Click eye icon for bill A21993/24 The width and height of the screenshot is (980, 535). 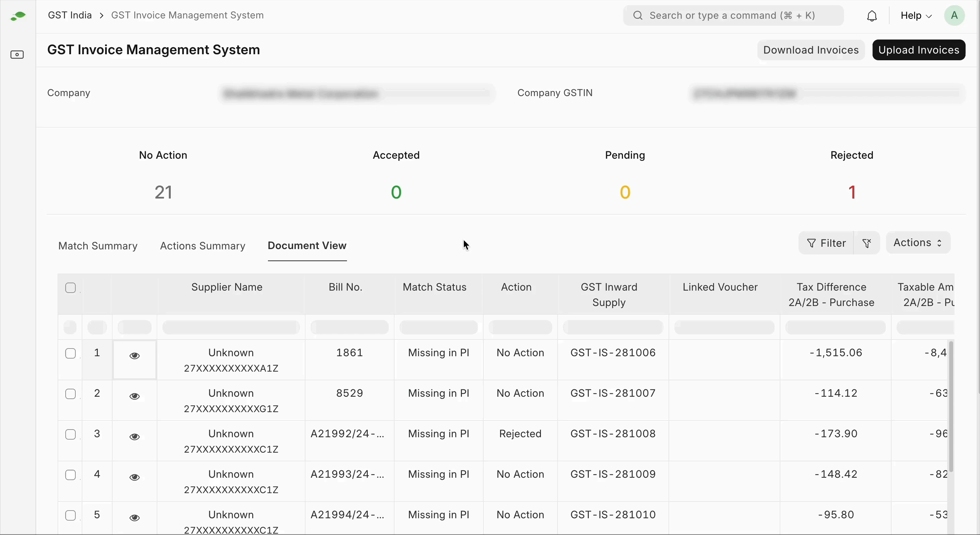(x=135, y=477)
